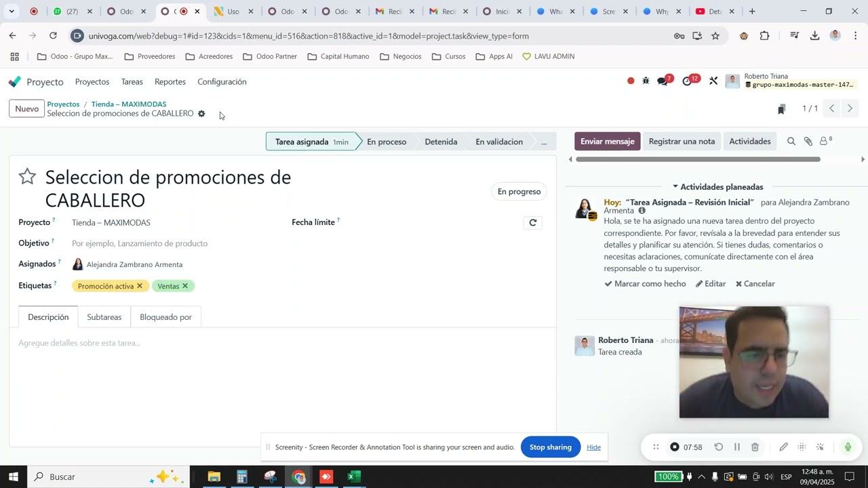Click the Promoción activa yellow tag
This screenshot has height=488, width=868.
pyautogui.click(x=106, y=286)
